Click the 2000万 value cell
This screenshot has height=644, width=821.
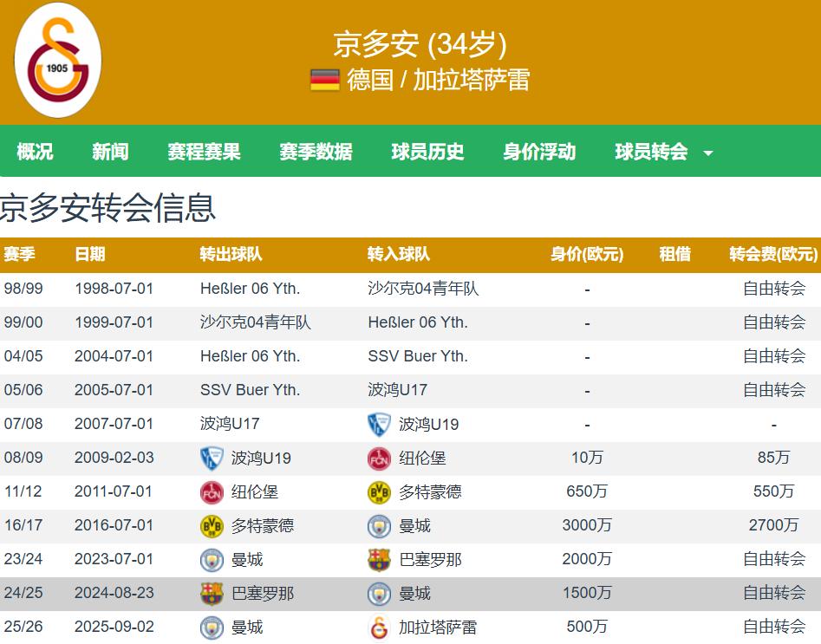pyautogui.click(x=587, y=560)
